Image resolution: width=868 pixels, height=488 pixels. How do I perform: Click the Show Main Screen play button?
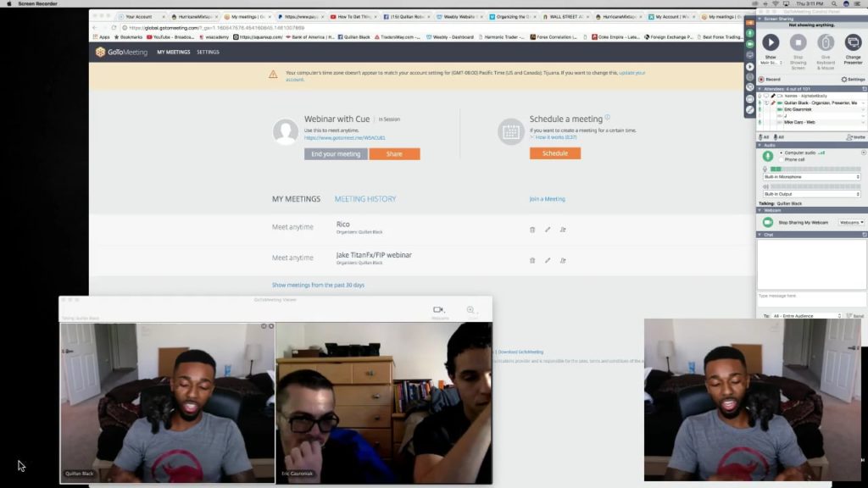770,42
